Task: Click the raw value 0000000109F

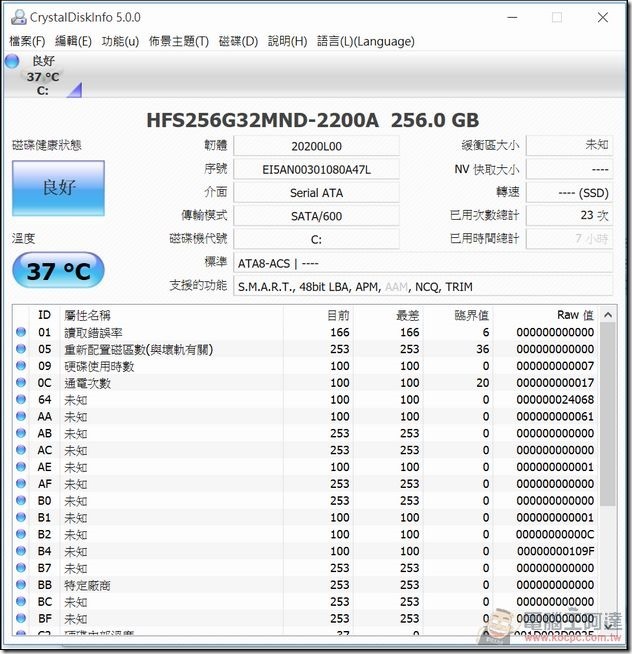Action: tap(556, 551)
